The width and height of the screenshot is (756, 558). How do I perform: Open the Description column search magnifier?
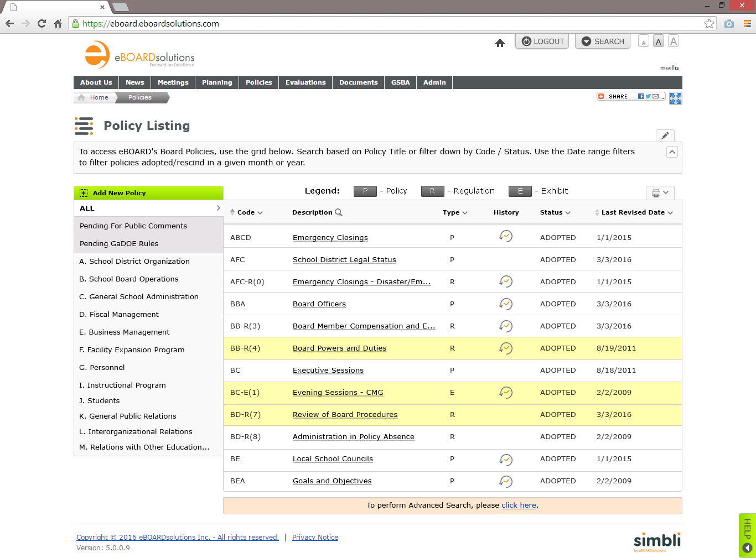point(339,212)
